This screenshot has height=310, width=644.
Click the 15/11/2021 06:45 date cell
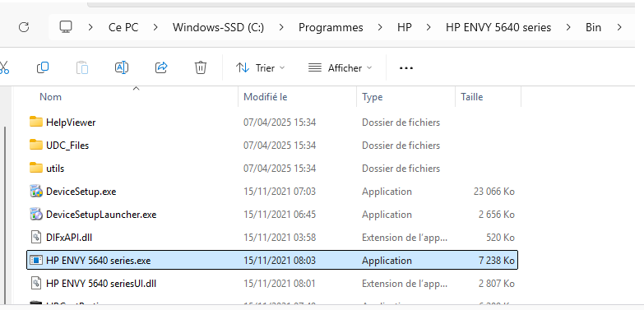280,215
